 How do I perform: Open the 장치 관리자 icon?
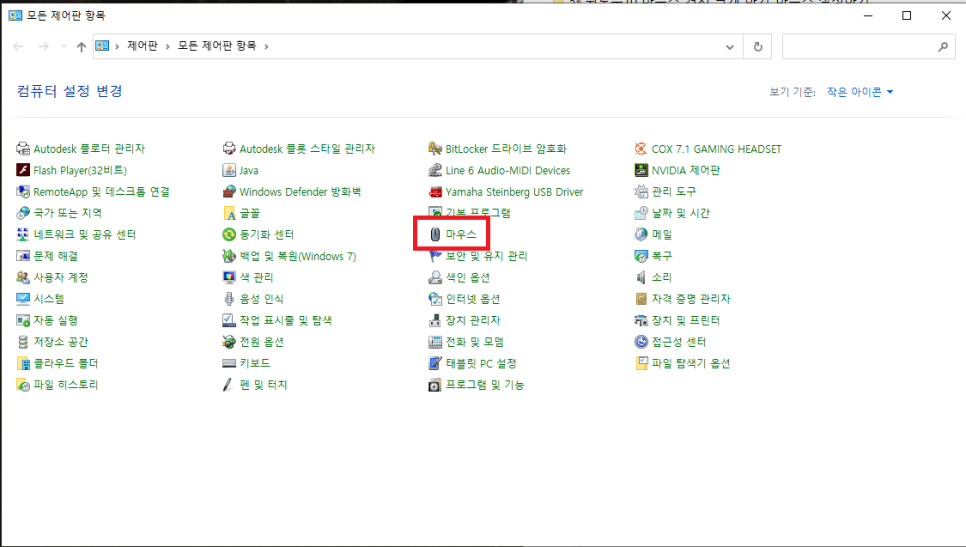[435, 320]
